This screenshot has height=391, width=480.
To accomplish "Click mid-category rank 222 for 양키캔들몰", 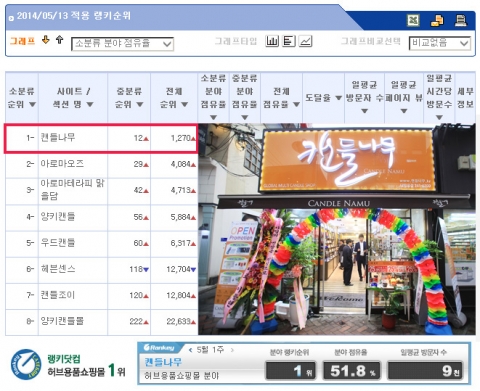I will 136,321.
